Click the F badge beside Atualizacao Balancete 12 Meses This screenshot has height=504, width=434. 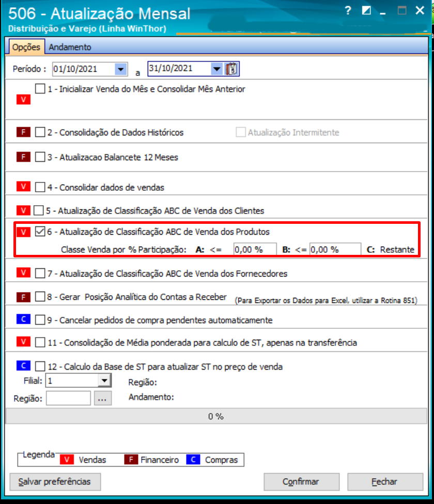coord(23,157)
